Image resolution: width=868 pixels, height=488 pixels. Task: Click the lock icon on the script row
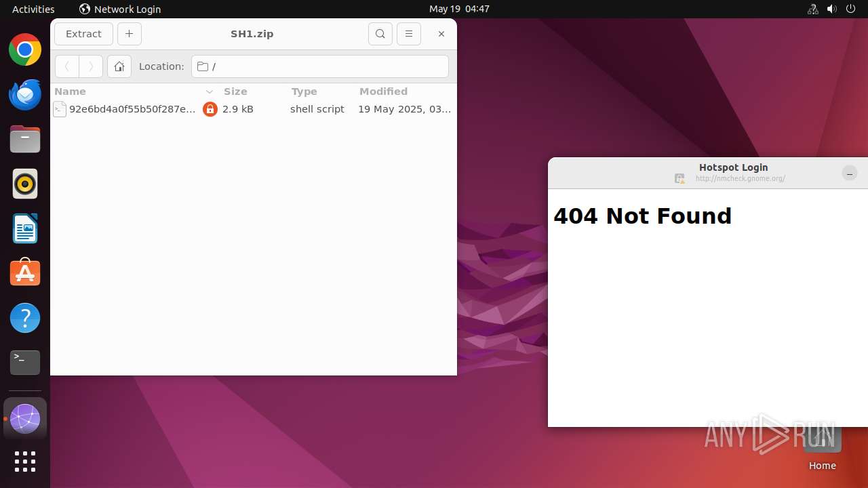[210, 109]
